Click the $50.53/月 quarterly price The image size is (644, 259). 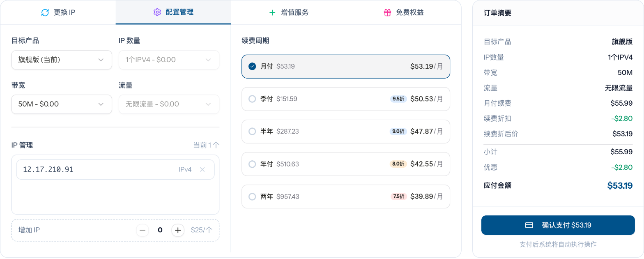point(426,99)
